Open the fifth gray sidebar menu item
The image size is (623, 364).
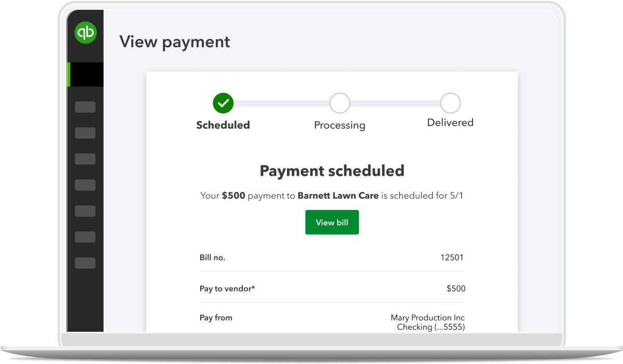click(85, 211)
